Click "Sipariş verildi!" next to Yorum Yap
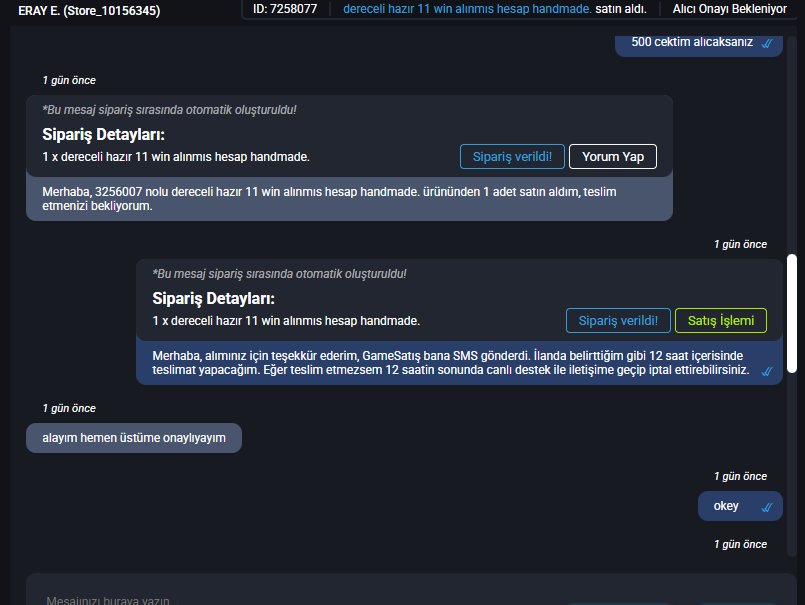This screenshot has height=605, width=805. 512,157
